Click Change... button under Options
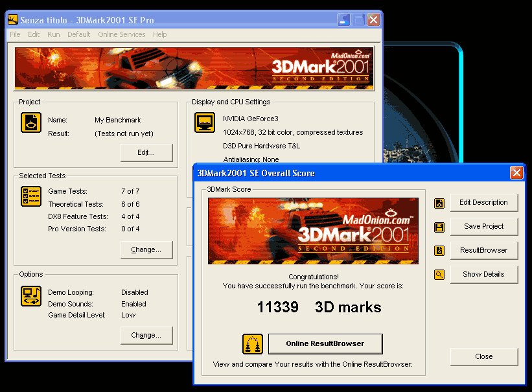Screen dimensions: 532x392 pyautogui.click(x=146, y=336)
